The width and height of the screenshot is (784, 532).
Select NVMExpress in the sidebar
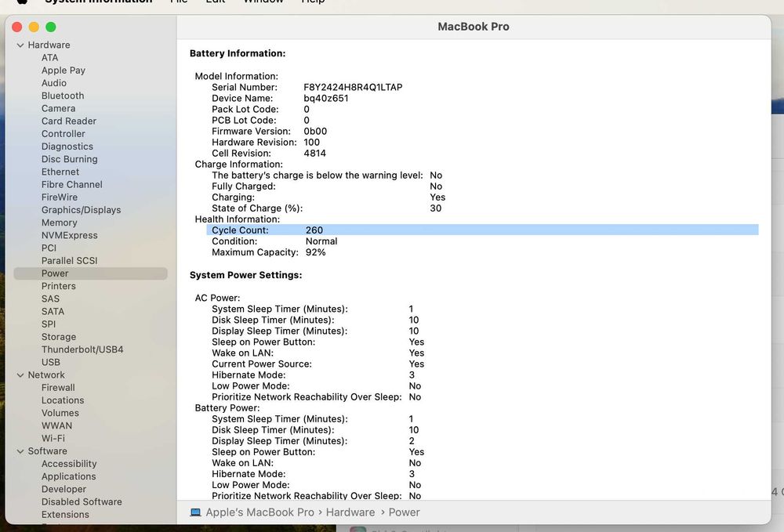point(70,235)
